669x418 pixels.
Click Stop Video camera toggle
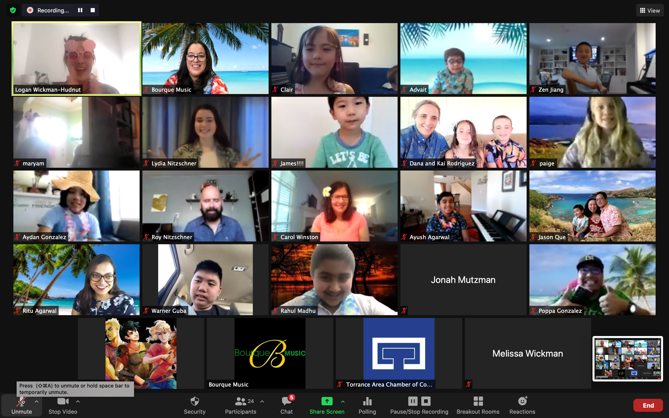[62, 403]
